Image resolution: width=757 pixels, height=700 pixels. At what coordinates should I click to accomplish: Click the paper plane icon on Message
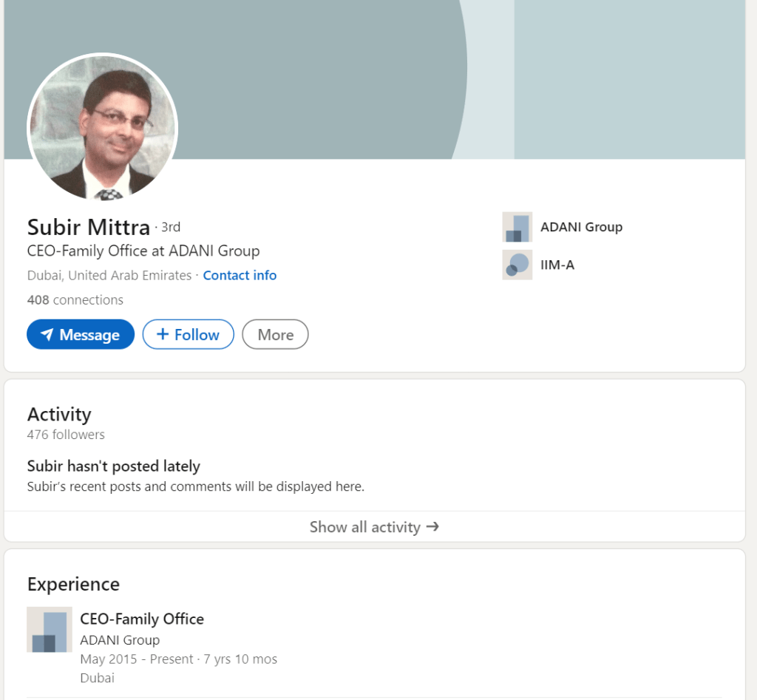tap(47, 335)
